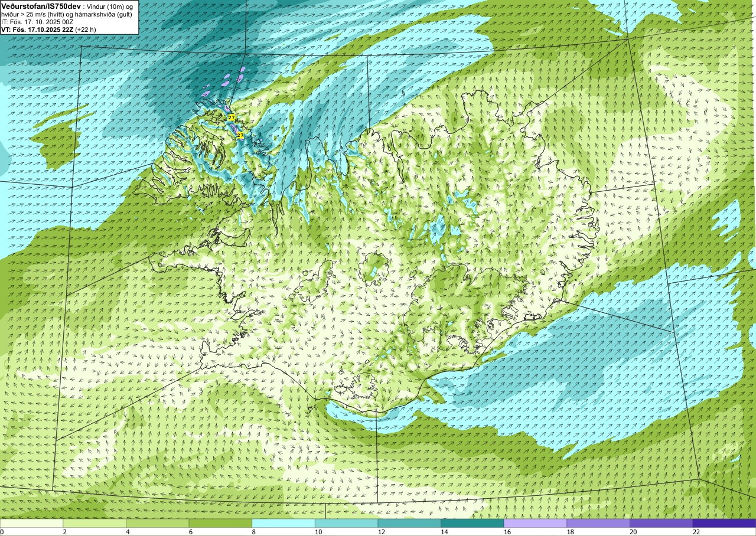
Task: Click the legend scale label '16'
Action: [507, 532]
